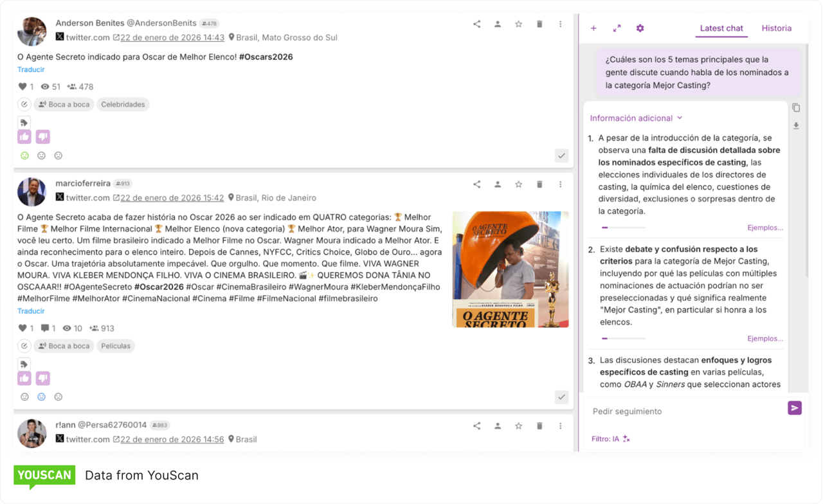Open author profile icon on marcioferreira post
Viewport: 823px width, 504px height.
(498, 184)
